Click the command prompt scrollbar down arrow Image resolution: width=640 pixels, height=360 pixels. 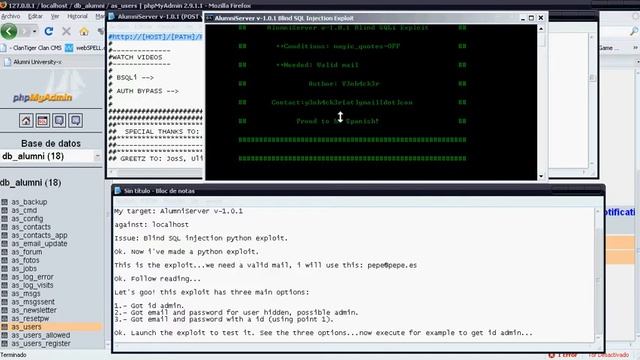pyautogui.click(x=541, y=176)
